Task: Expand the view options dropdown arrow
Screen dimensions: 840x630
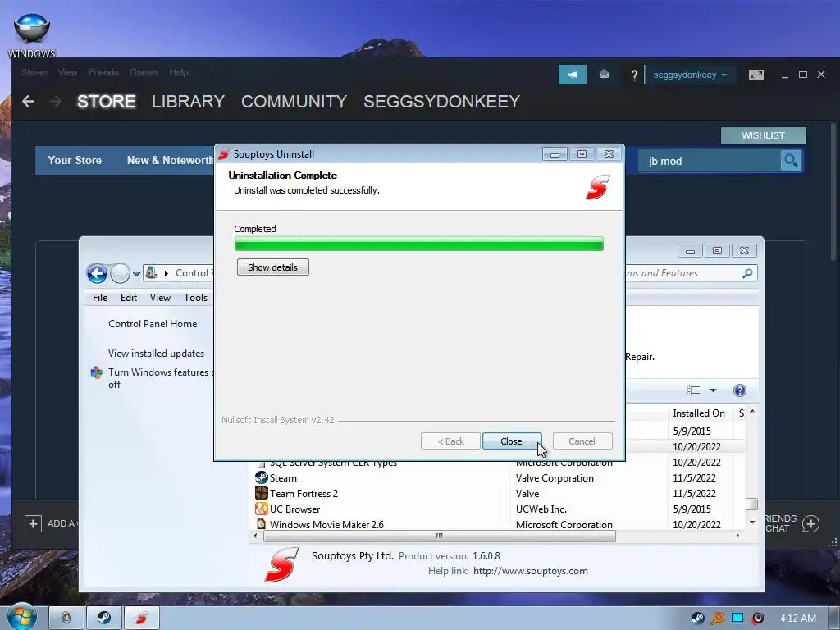Action: tap(713, 390)
